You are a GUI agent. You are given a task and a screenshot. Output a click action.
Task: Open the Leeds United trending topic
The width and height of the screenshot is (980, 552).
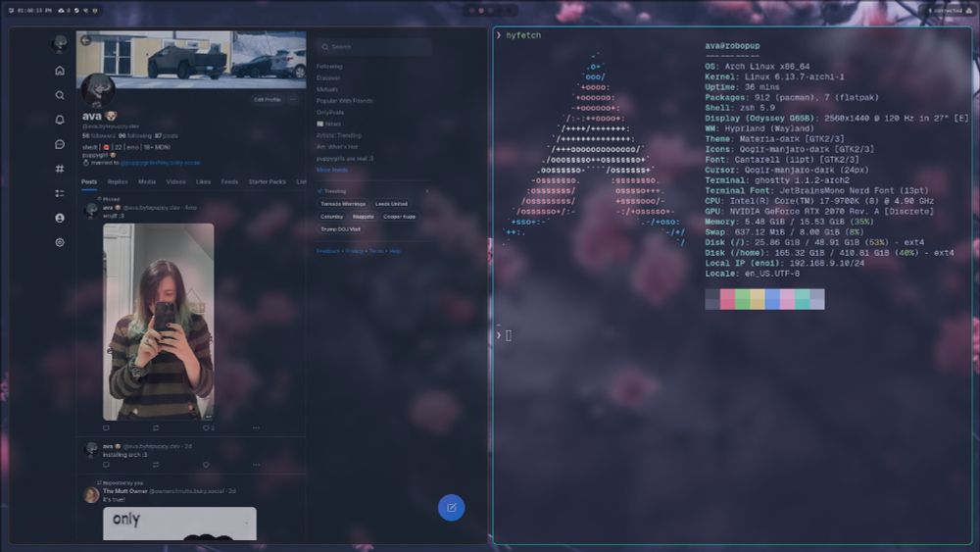pyautogui.click(x=391, y=204)
